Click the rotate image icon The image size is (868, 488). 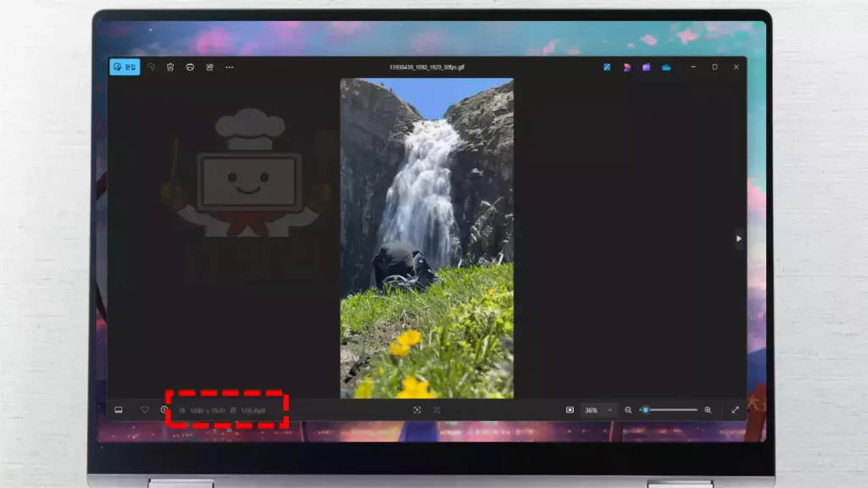[151, 67]
